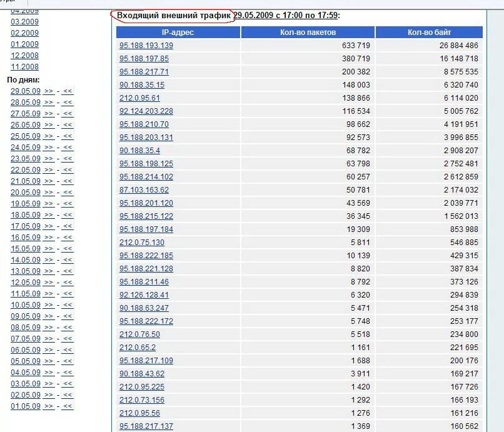Open IP address 95.188.210.70 link
Viewport: 504px width, 432px height.
pyautogui.click(x=144, y=124)
